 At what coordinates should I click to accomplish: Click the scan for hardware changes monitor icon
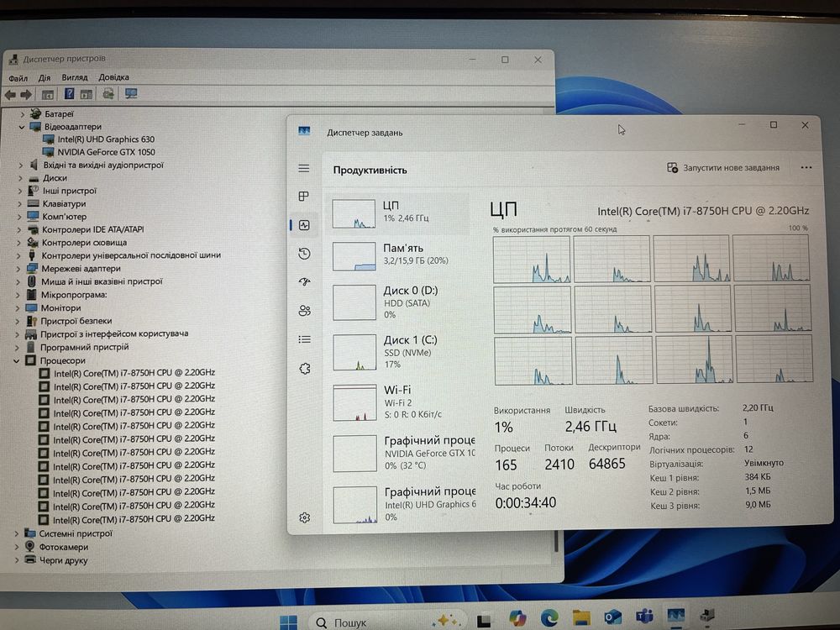(131, 94)
